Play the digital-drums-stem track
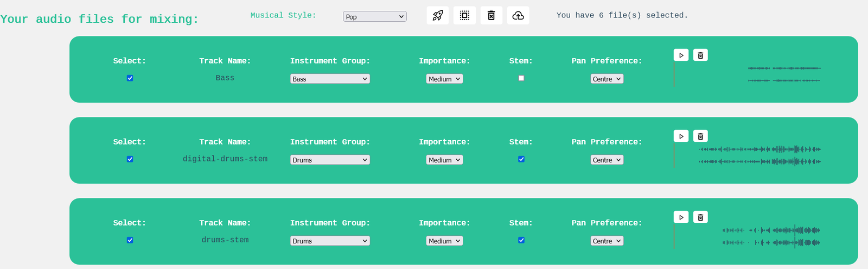This screenshot has height=269, width=868. click(x=681, y=136)
